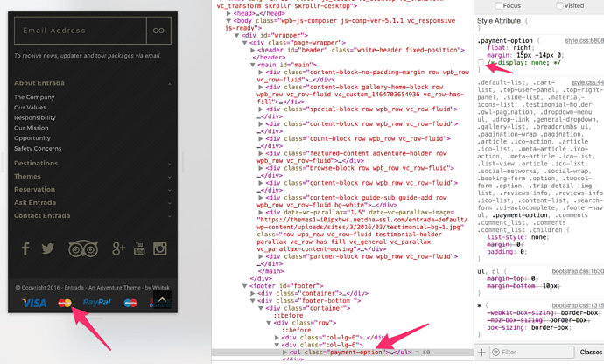Viewport: 604px width, 364px height.
Task: Expand the ul payment-option node
Action: click(x=284, y=352)
